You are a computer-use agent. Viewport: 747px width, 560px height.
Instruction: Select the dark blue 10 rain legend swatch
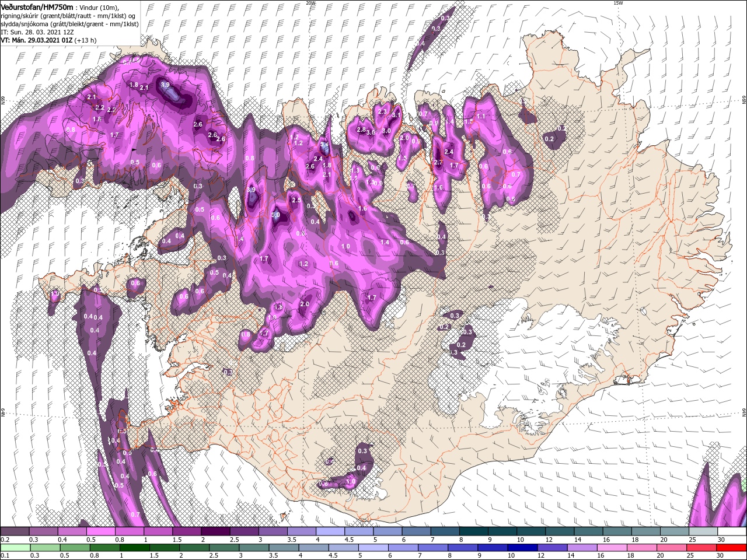[522, 548]
